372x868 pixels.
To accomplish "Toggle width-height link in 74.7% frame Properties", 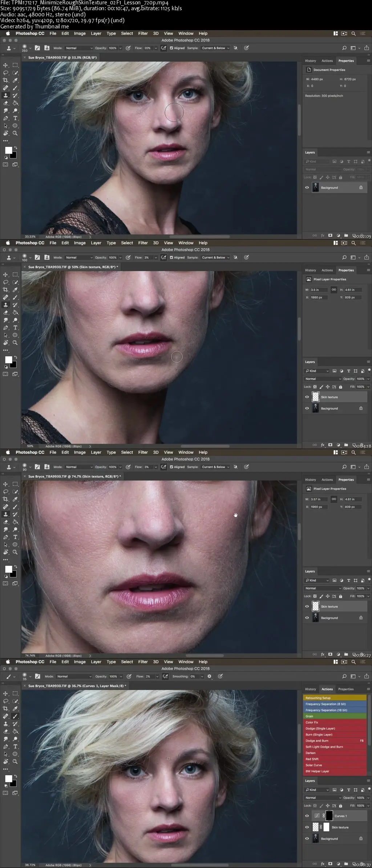I will (333, 499).
